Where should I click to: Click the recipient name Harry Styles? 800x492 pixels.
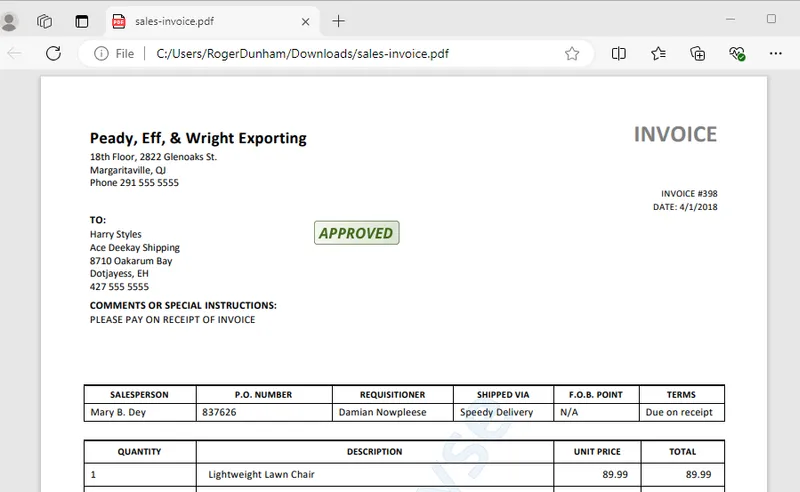click(116, 234)
